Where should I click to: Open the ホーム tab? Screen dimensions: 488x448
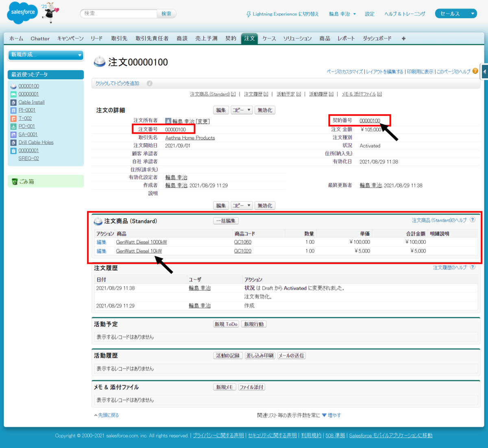point(16,39)
